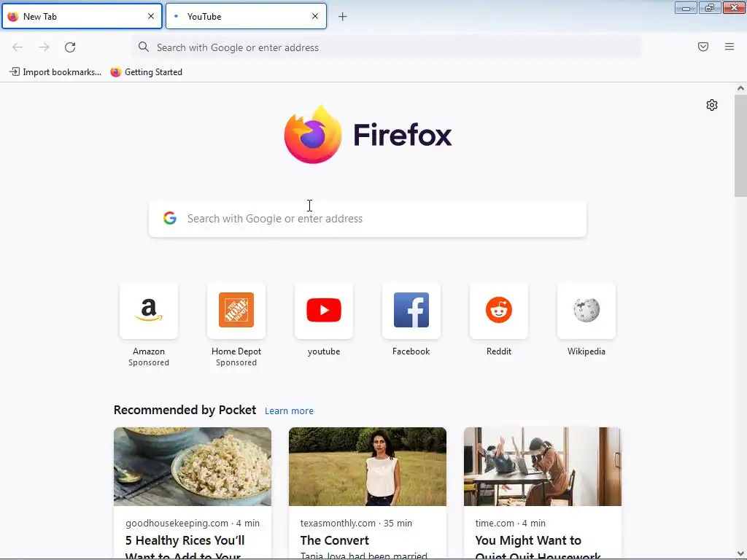
Task: Open The Convert article thumbnail
Action: click(x=368, y=467)
